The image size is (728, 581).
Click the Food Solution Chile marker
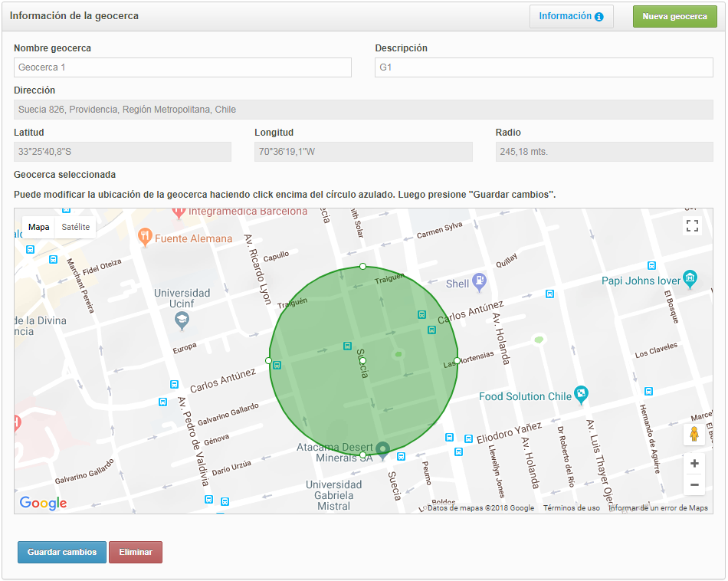(x=582, y=395)
